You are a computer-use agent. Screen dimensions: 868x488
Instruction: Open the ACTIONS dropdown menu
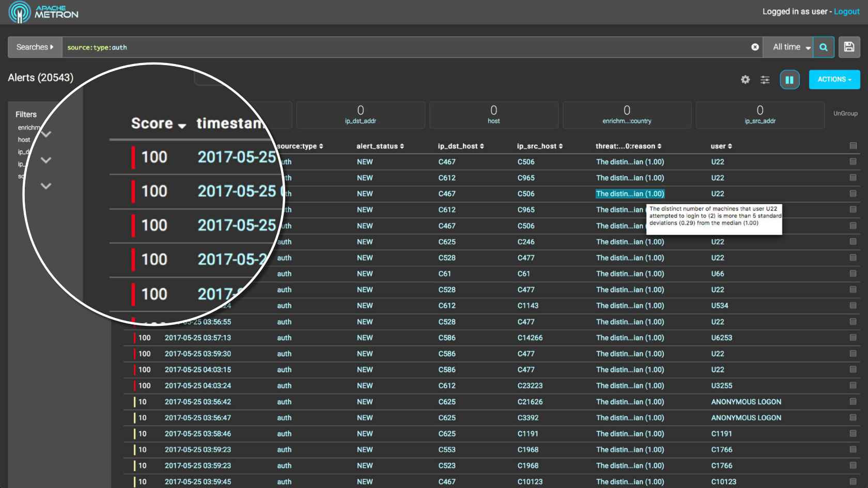click(834, 80)
